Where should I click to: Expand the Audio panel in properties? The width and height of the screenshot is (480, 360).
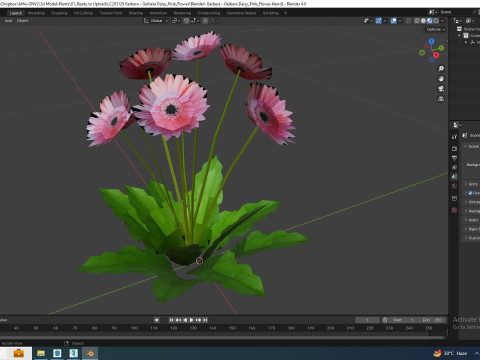pyautogui.click(x=466, y=220)
